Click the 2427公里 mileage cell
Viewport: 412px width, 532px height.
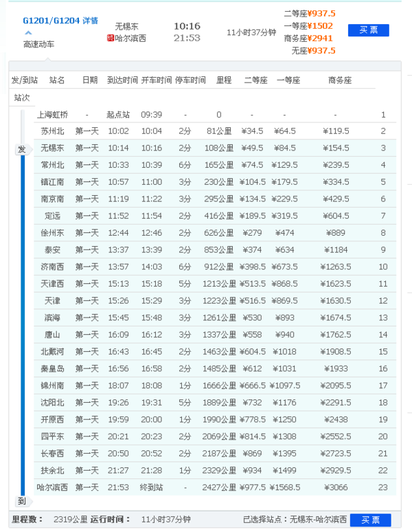point(219,487)
